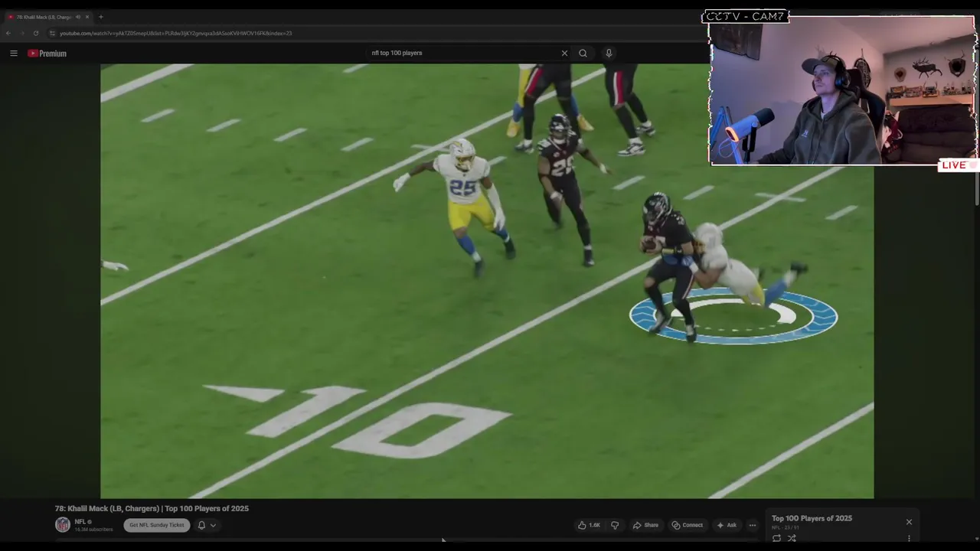Go forward with the browser forward arrow

(21, 33)
